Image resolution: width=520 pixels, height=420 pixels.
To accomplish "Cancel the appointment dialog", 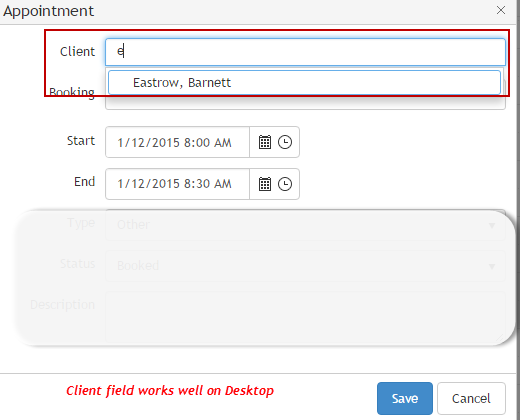I will (x=471, y=398).
